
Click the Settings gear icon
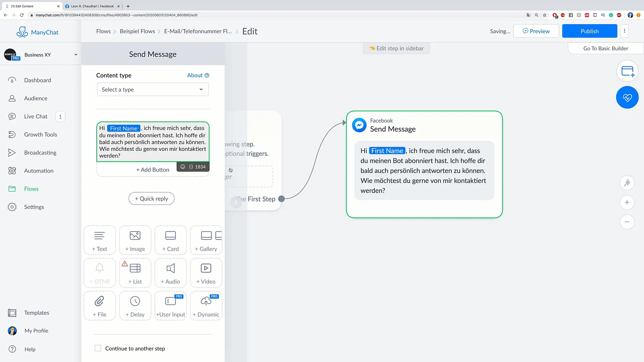point(12,207)
